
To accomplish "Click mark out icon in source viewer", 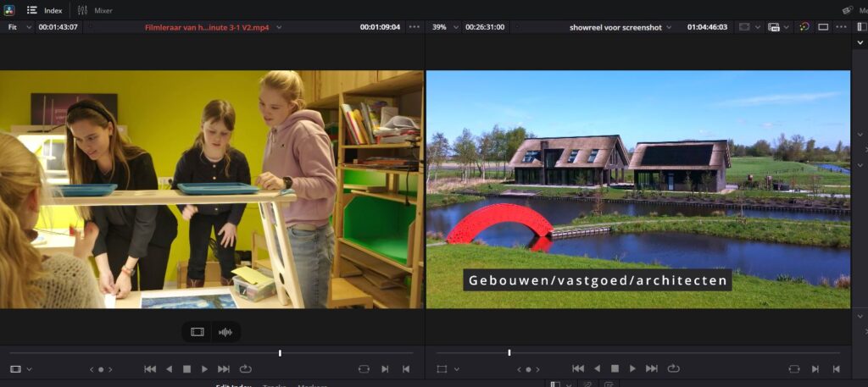I will tap(406, 368).
